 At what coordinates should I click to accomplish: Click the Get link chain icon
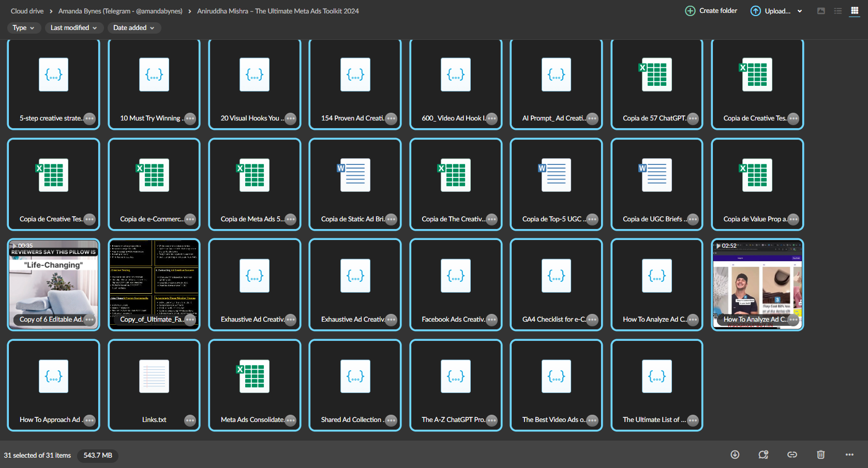792,455
